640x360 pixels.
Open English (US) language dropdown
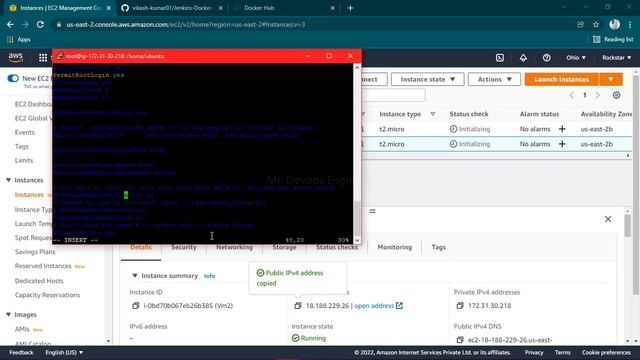click(64, 352)
